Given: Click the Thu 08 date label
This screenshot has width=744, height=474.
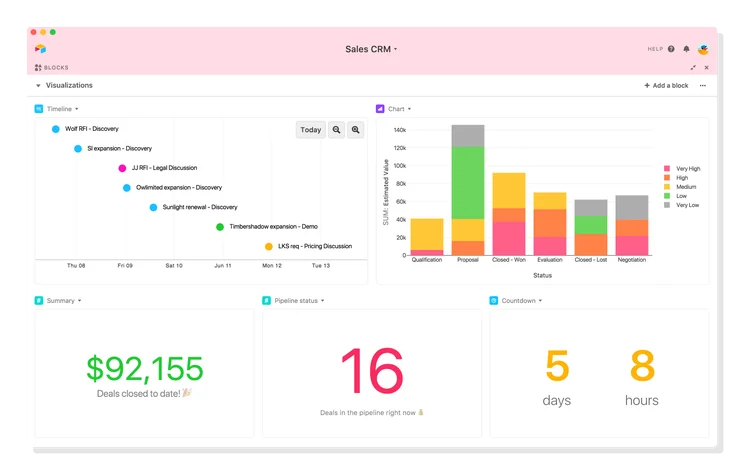Looking at the screenshot, I should (76, 266).
